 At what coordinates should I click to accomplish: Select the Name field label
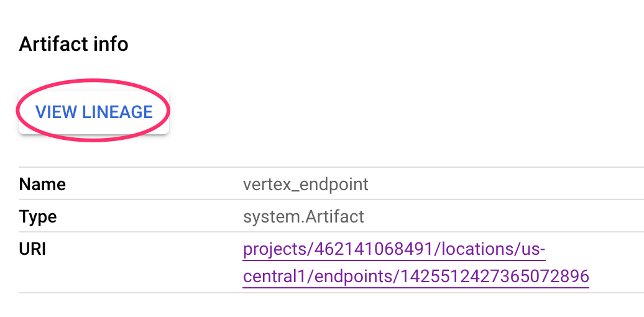click(42, 185)
